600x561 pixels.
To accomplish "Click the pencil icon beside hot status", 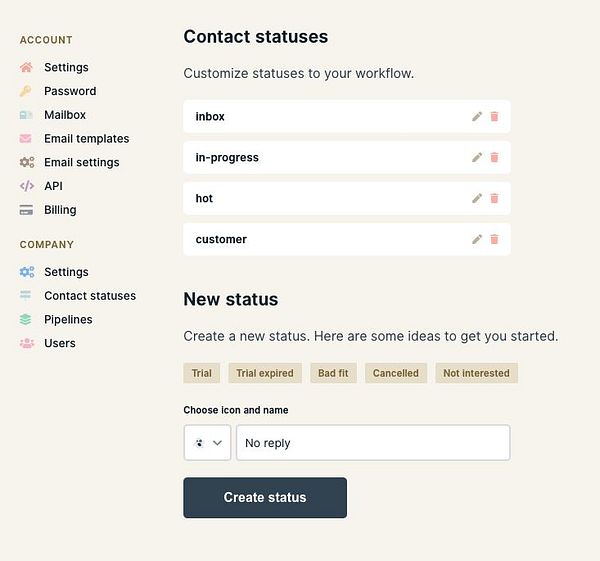I will [x=477, y=199].
